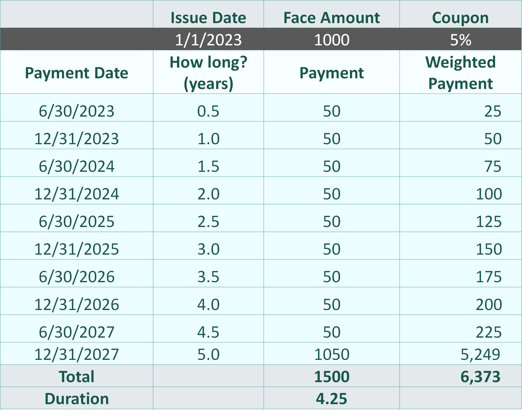This screenshot has height=420, width=522.
Task: Select the 1050 final payment cell
Action: 332,353
